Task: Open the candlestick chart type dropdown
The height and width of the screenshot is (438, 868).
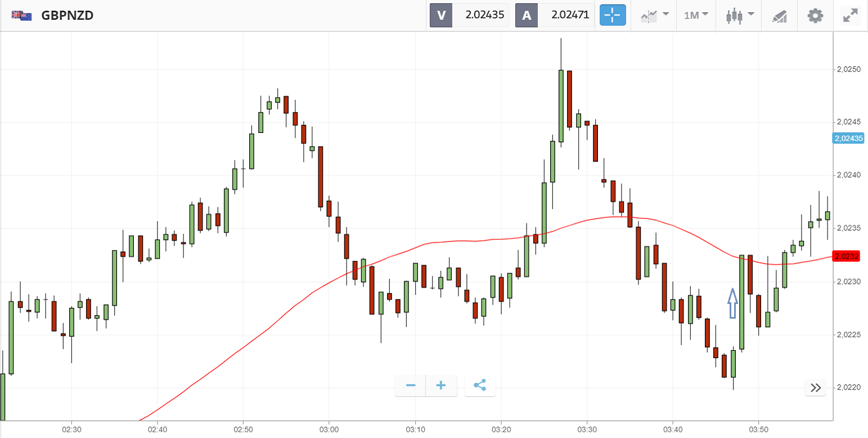Action: point(739,15)
